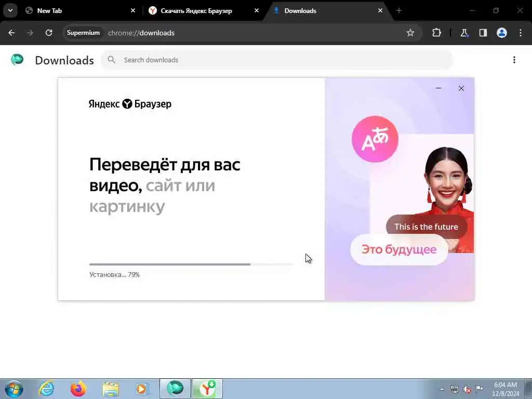Viewport: 532px width, 399px height.
Task: Toggle the browser side panel
Action: (x=483, y=33)
